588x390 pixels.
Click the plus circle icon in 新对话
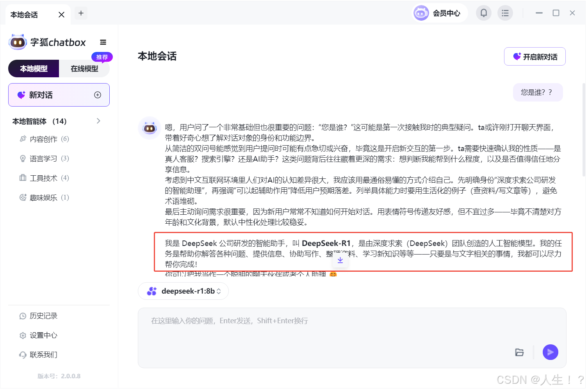point(98,95)
